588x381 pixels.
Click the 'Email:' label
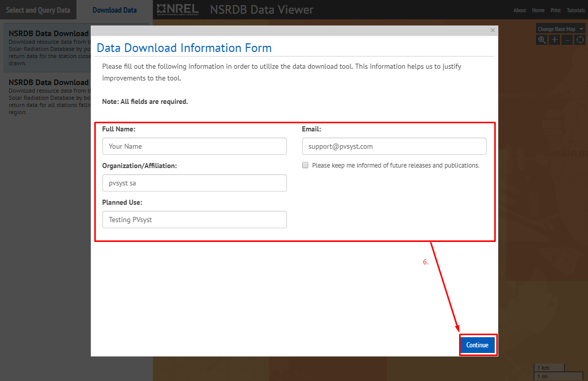(x=311, y=129)
